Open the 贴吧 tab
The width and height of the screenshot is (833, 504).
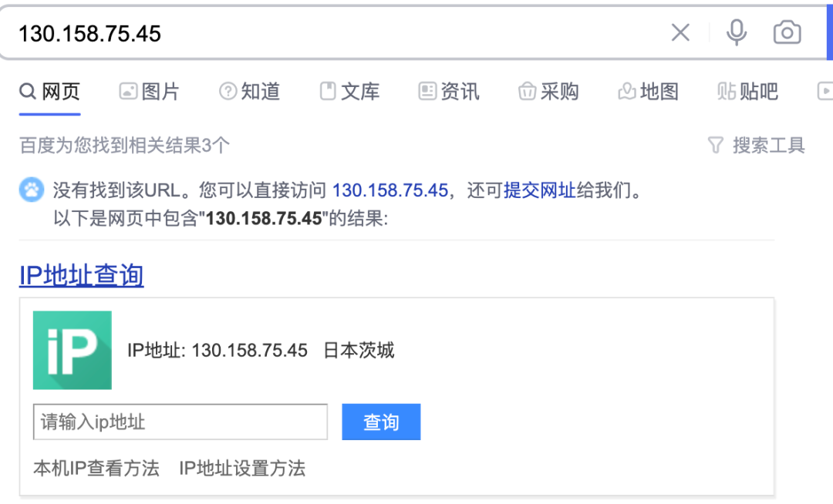click(x=747, y=91)
